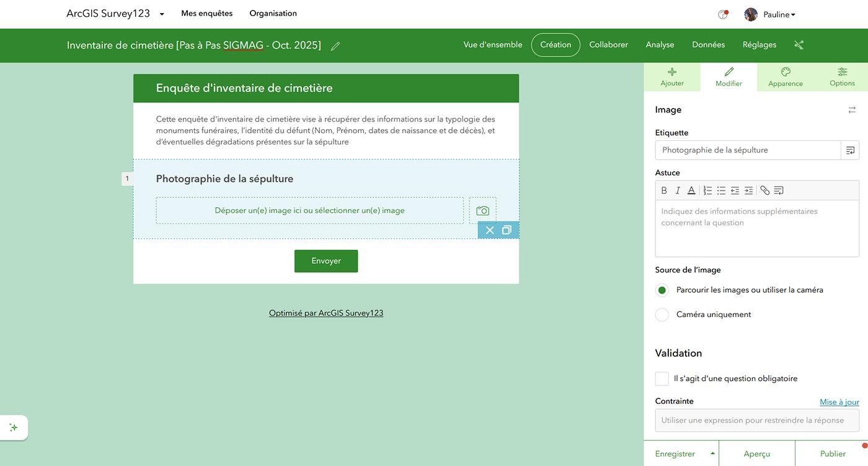Switch question type using swap icon

click(852, 110)
